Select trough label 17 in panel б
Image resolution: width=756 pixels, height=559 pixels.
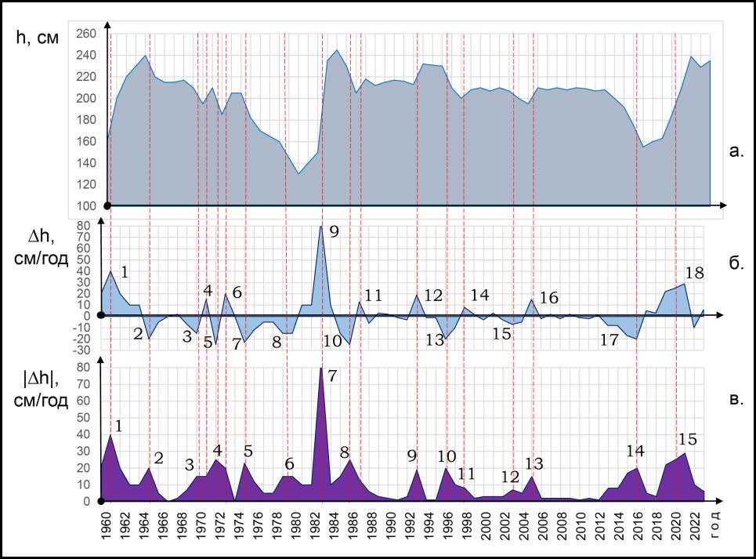click(x=610, y=340)
